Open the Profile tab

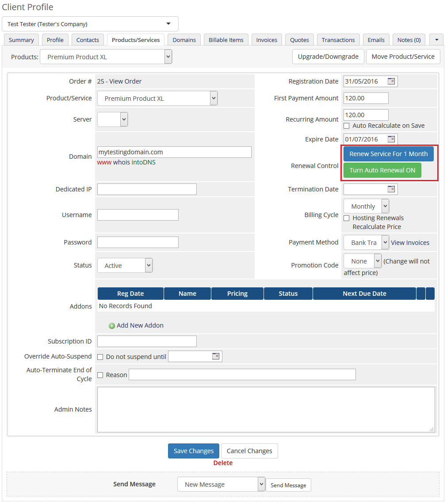(55, 40)
